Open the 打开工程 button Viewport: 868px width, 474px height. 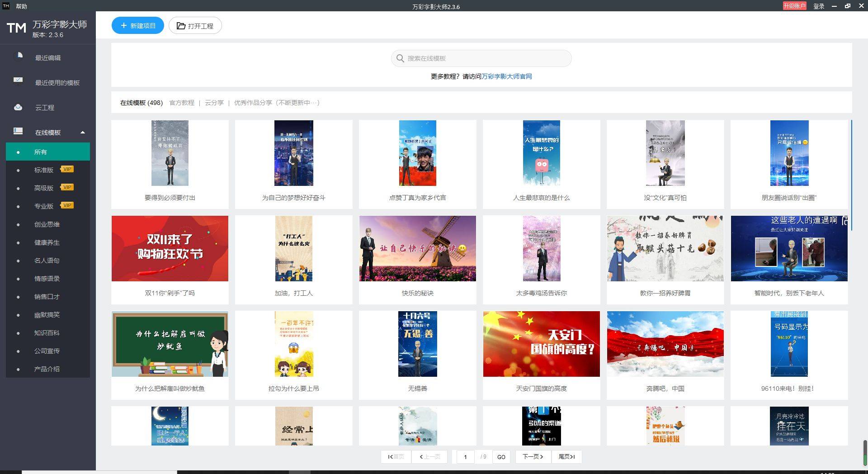[x=195, y=26]
